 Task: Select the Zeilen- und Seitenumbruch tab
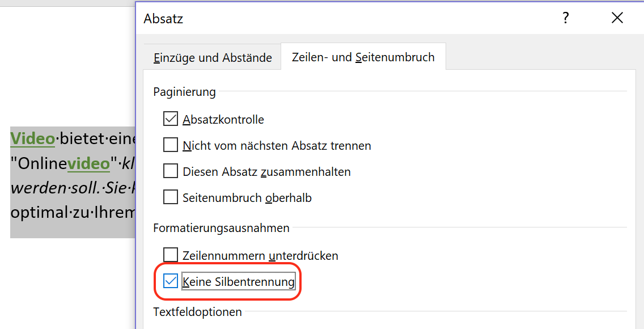click(363, 57)
